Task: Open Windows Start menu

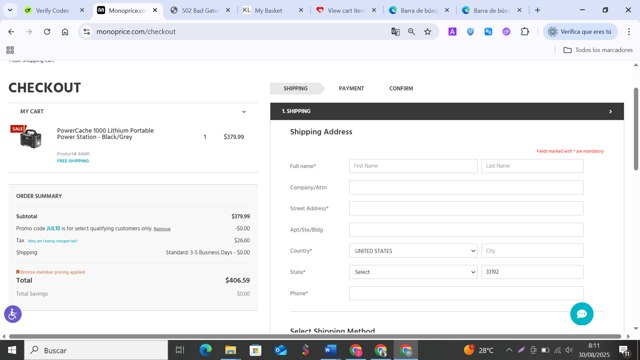Action: [12, 350]
